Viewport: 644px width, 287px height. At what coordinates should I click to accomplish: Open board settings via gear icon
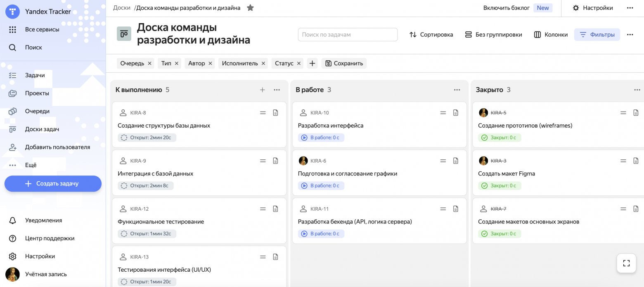click(x=575, y=7)
